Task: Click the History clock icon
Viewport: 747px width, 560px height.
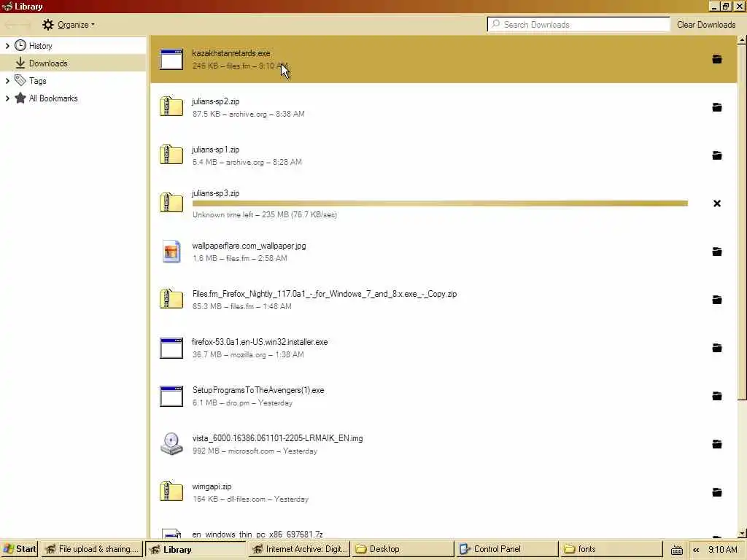Action: (x=20, y=46)
